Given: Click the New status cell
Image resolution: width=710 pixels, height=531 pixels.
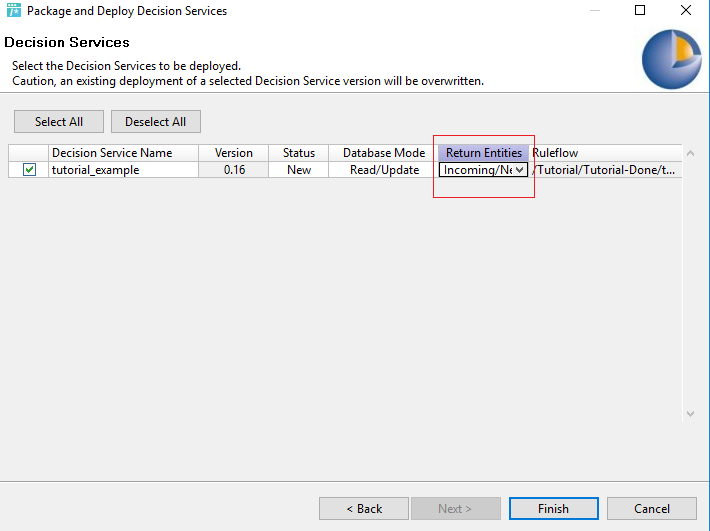Looking at the screenshot, I should [x=299, y=170].
